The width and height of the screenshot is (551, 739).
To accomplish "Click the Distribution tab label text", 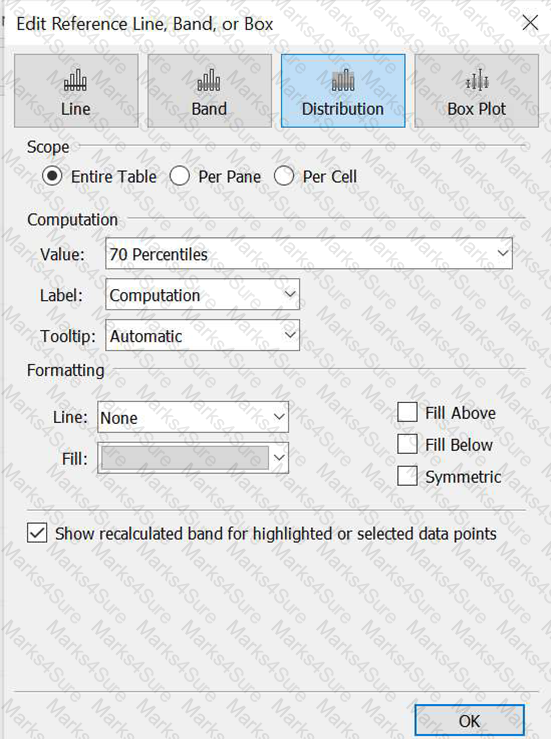I will pyautogui.click(x=343, y=109).
